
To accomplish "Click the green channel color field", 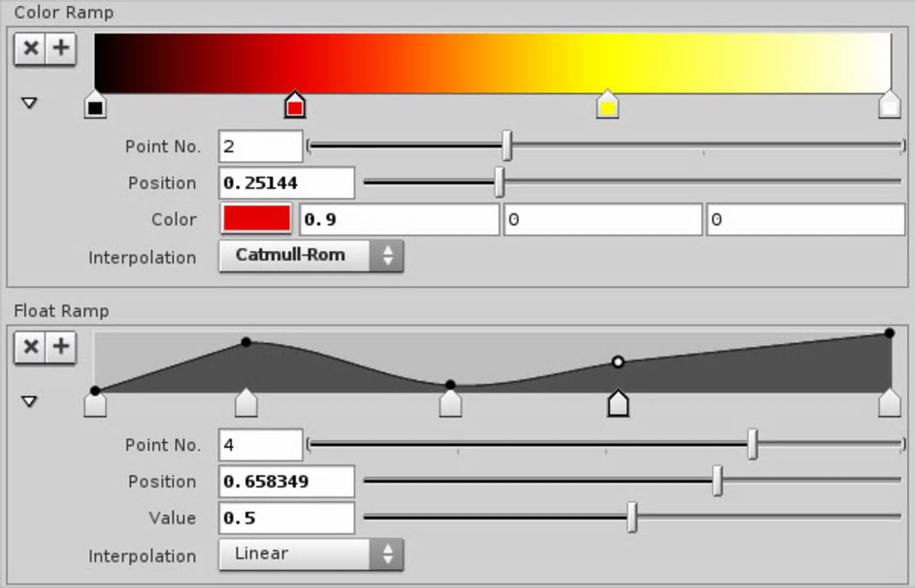I will point(603,220).
